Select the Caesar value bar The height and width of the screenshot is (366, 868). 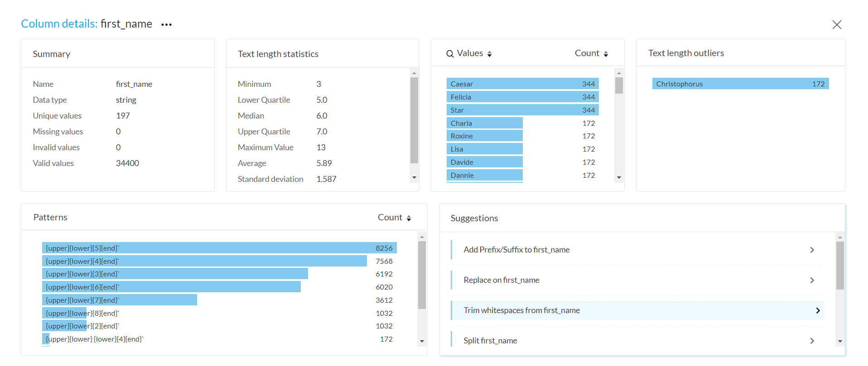[522, 84]
